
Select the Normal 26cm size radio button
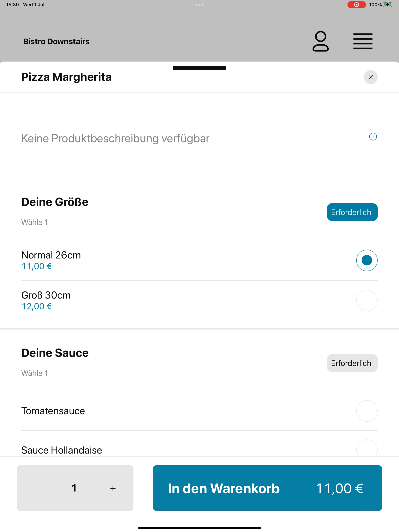click(x=367, y=261)
